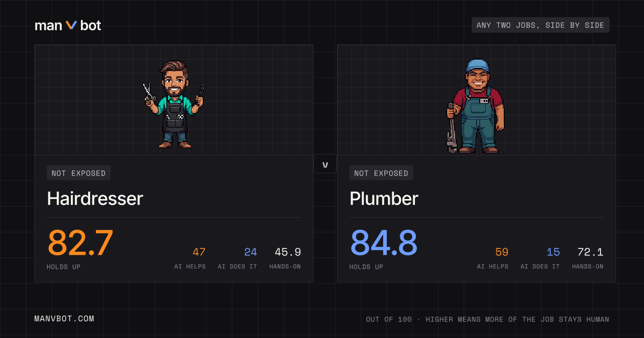Click Plumber's NOT EXPOSED badge

tap(381, 173)
